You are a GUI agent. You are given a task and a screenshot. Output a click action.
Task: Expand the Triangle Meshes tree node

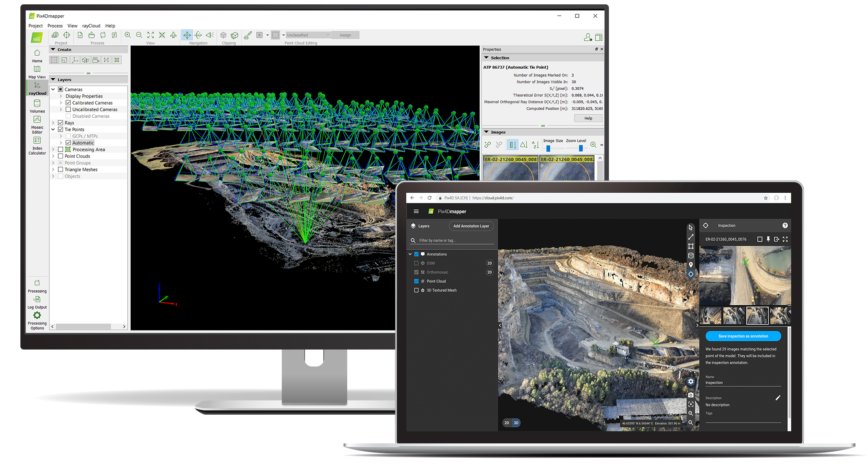[x=53, y=169]
